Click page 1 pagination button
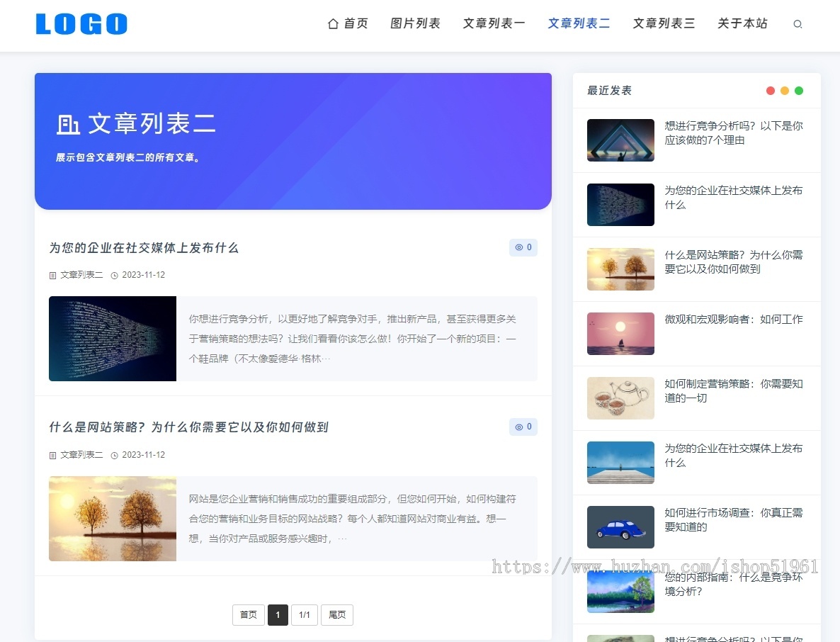The width and height of the screenshot is (840, 642). tap(278, 614)
